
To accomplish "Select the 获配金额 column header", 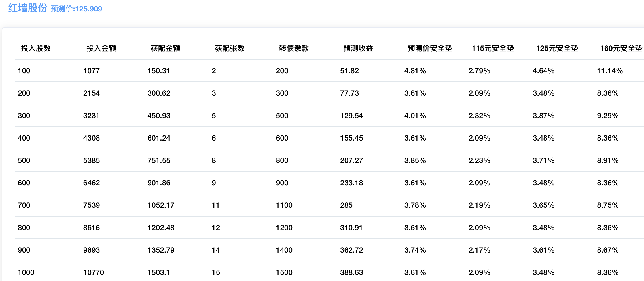I will [166, 48].
